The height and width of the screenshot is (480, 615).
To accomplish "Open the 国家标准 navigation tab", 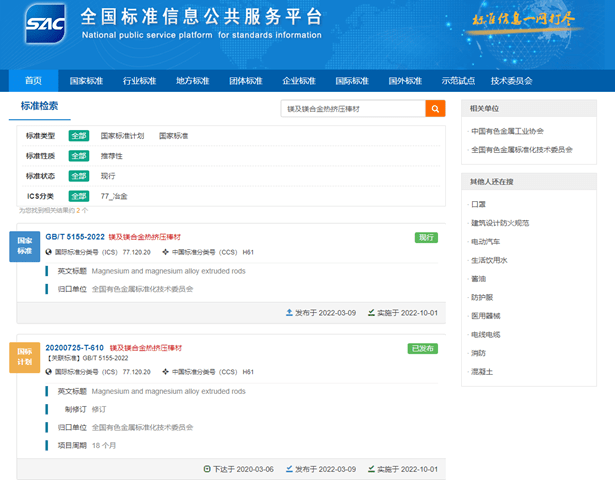I will click(x=86, y=81).
